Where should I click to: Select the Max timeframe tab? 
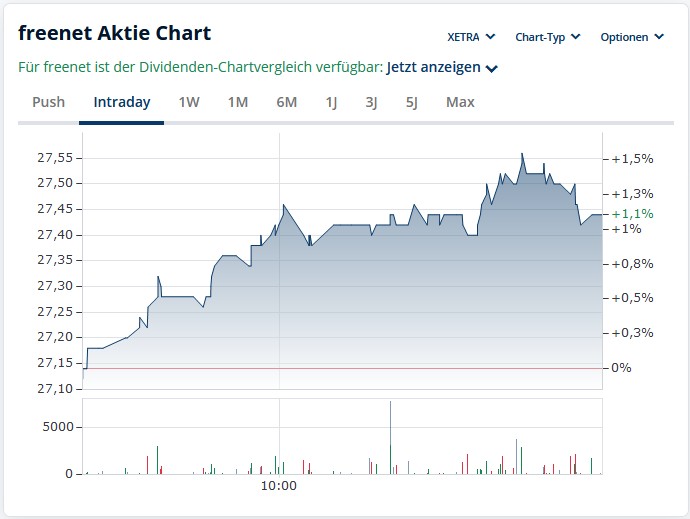[x=460, y=102]
